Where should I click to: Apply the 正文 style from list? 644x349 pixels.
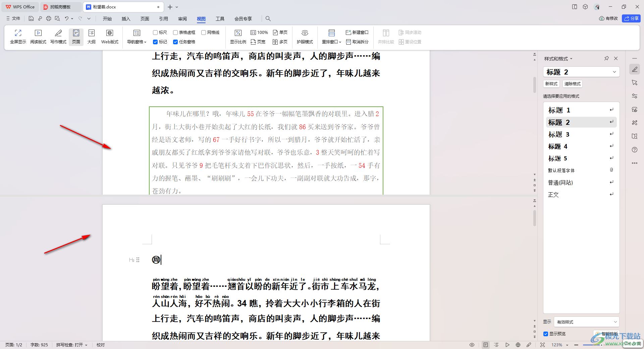[x=581, y=195]
